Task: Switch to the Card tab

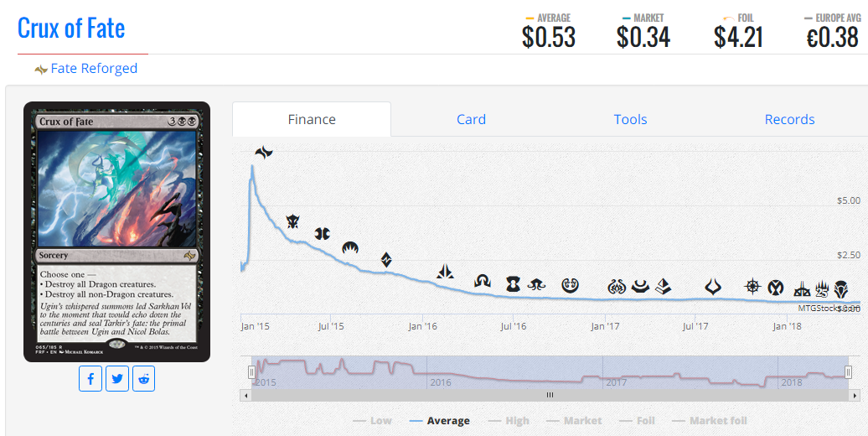Action: tap(471, 119)
